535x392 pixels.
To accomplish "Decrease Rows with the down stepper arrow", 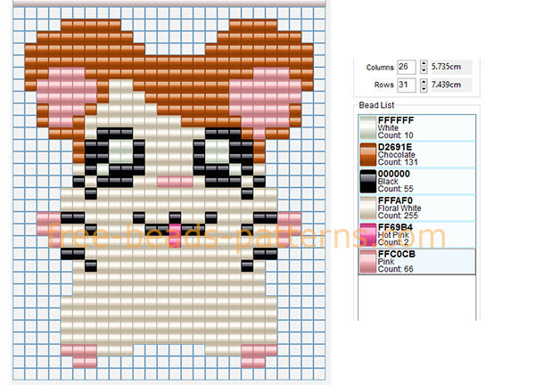I will (x=424, y=88).
